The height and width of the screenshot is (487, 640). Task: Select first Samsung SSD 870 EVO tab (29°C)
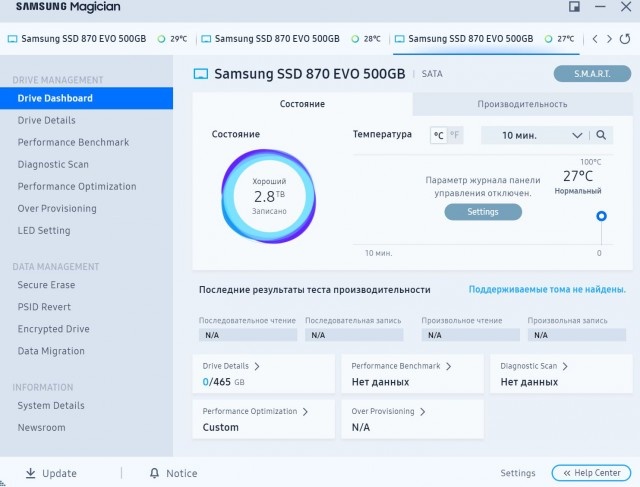[98, 39]
